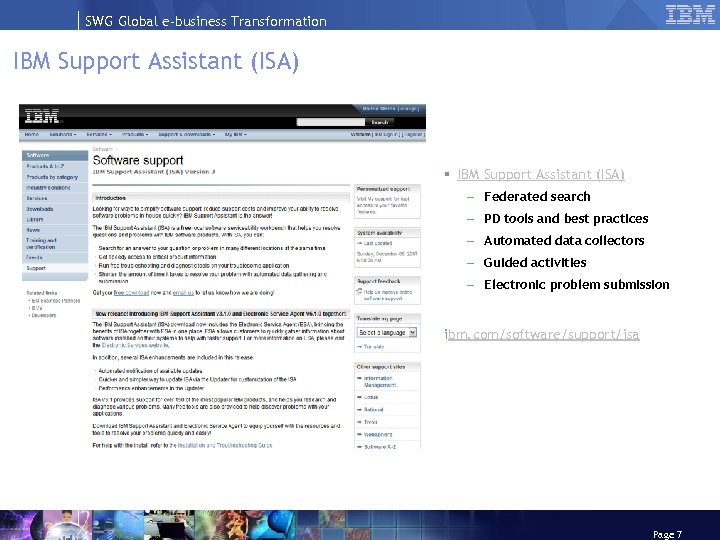The width and height of the screenshot is (720, 540).
Task: Click the arrow icon beside Last updated
Action: [x=360, y=243]
